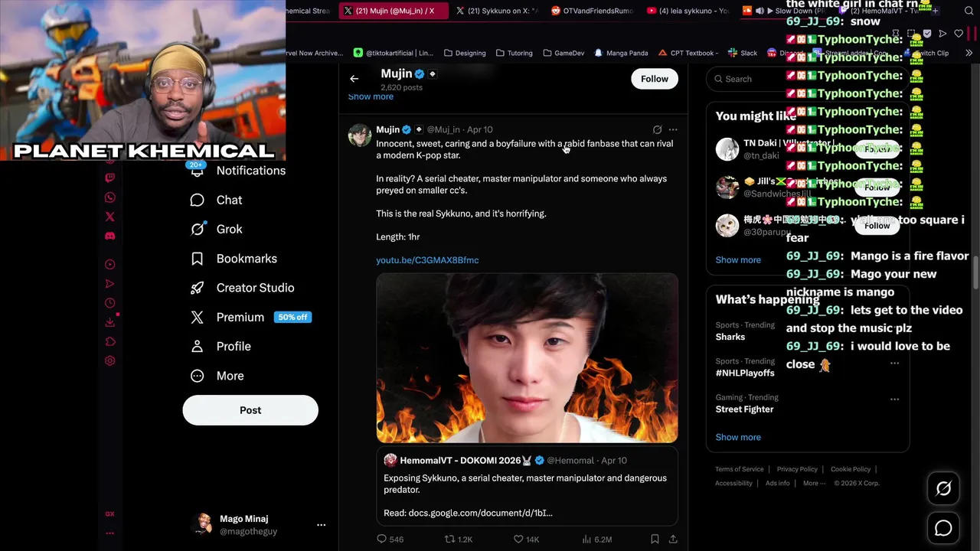
Task: Open the Grok icon on Mujin's post
Action: (657, 130)
